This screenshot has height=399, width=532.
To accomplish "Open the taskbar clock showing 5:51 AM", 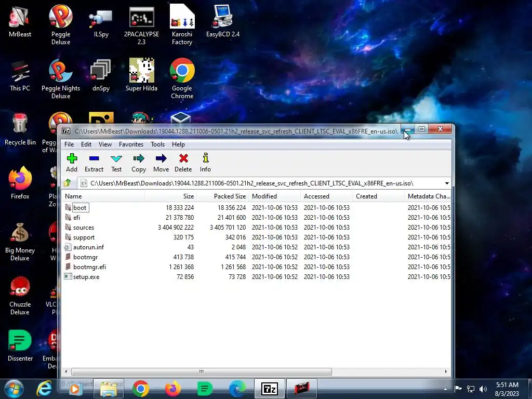I will (x=507, y=389).
